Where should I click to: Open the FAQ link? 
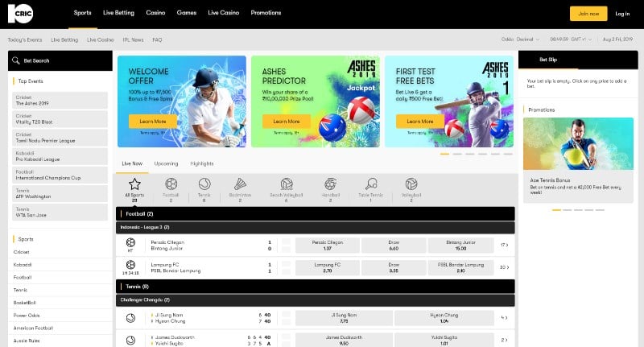pos(157,39)
